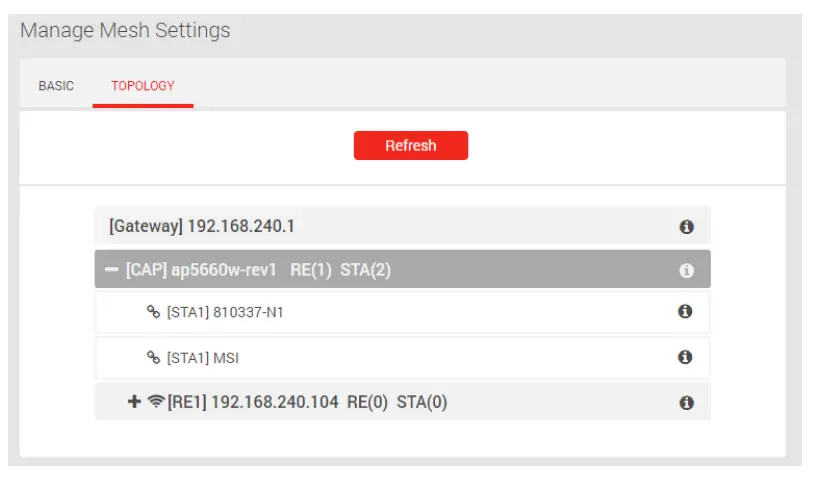Click the RE1 192.168.240.104 address text
The height and width of the screenshot is (501, 816).
(x=275, y=402)
